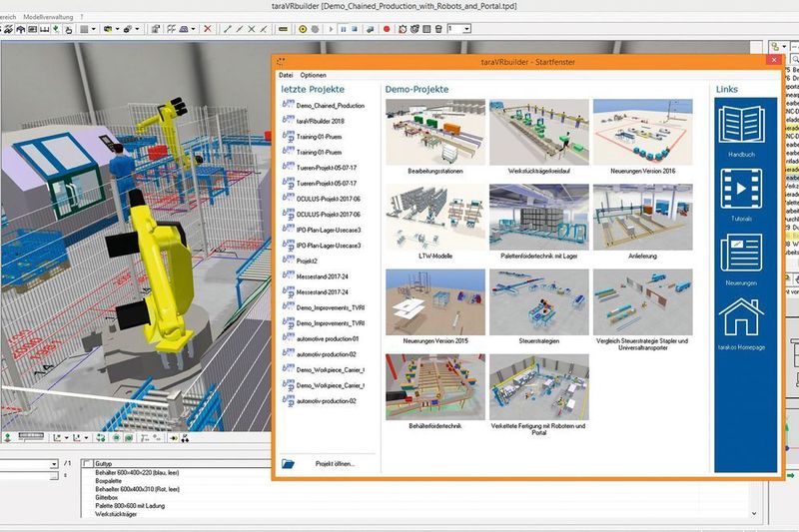Screen dimensions: 799x532
Task: Open Neuerungen Version 2015 demo thumbnail
Action: tap(435, 302)
